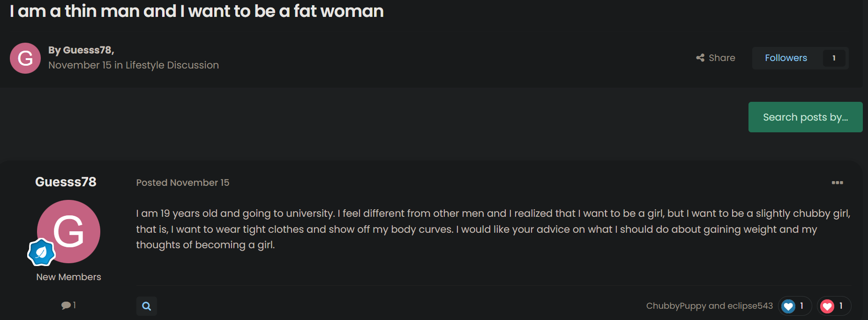Viewport: 868px width, 320px height.
Task: Click the green Search posts by button
Action: pyautogui.click(x=805, y=117)
